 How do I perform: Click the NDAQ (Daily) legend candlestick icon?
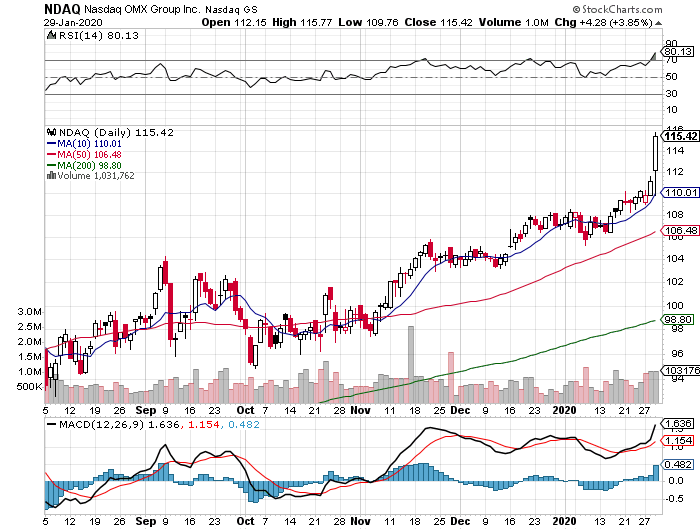(x=50, y=132)
